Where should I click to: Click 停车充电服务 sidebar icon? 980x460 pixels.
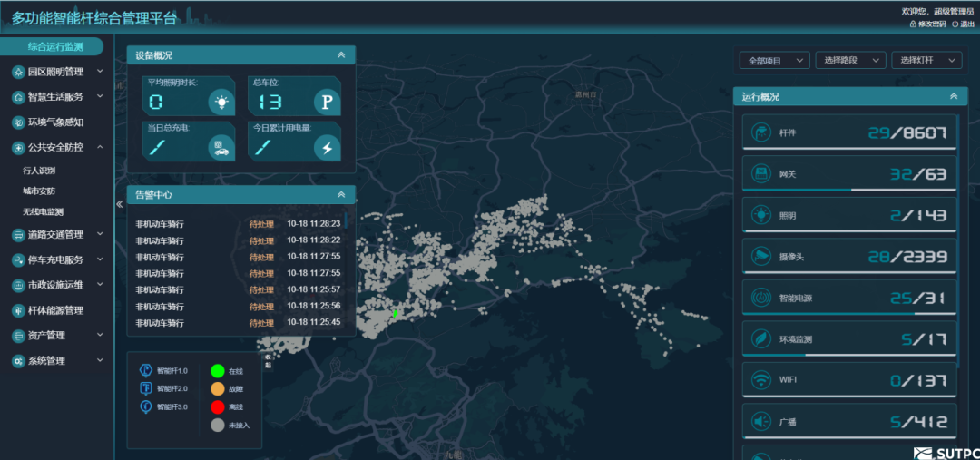[19, 259]
